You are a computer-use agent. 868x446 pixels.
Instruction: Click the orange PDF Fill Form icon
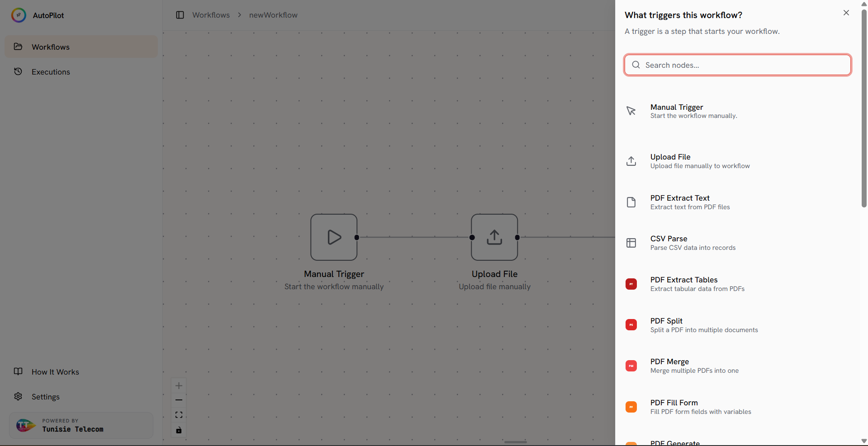point(631,407)
